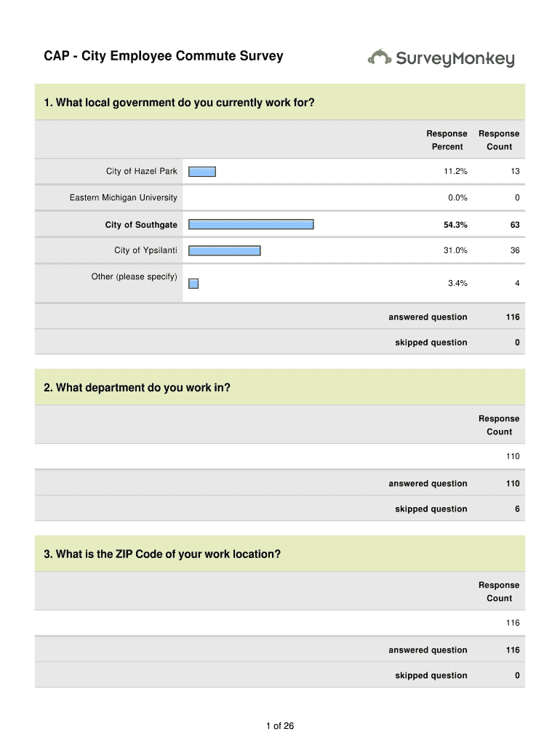560x745 pixels.
Task: Click question 1 Response Count column header
Action: [499, 140]
